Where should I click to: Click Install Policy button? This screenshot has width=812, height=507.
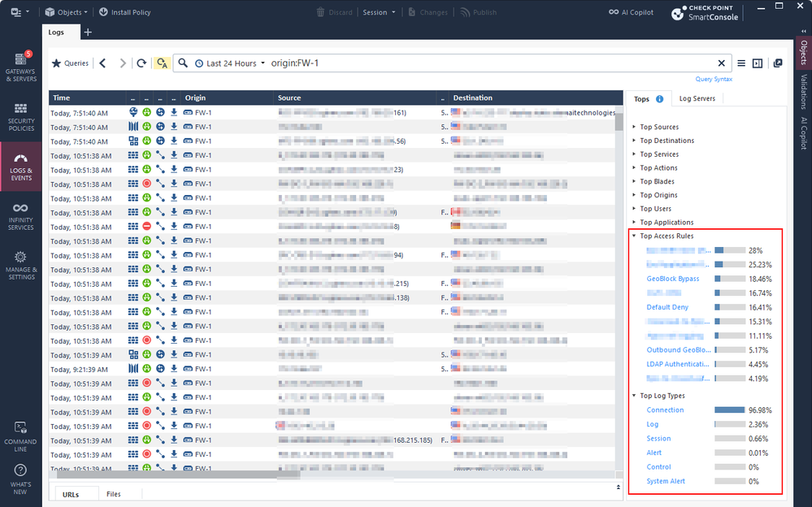click(x=125, y=12)
